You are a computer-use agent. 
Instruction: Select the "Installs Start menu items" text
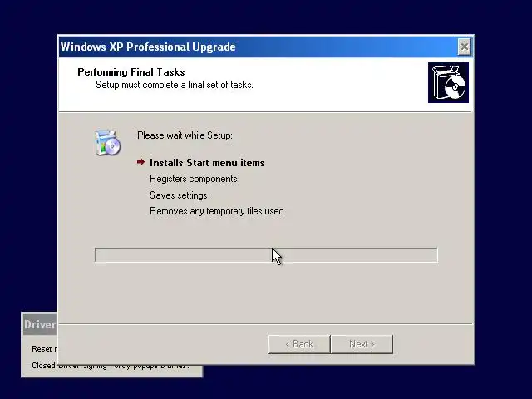(207, 163)
